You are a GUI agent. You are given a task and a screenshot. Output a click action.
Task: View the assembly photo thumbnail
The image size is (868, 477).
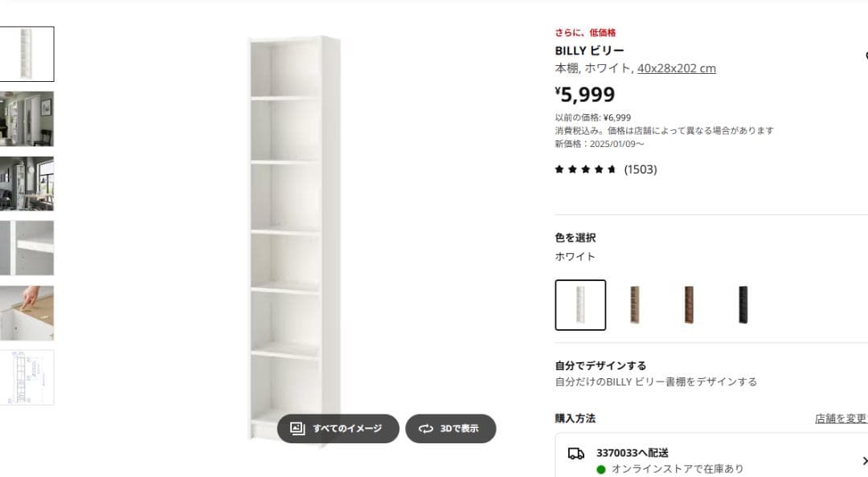pyautogui.click(x=28, y=313)
